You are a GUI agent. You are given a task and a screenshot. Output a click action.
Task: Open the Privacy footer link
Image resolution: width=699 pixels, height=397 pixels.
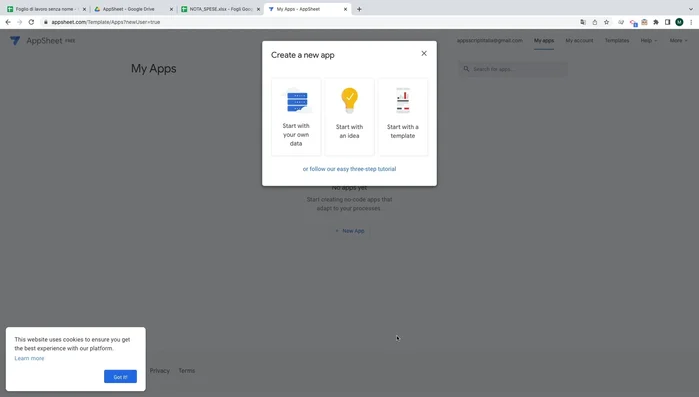coord(160,371)
